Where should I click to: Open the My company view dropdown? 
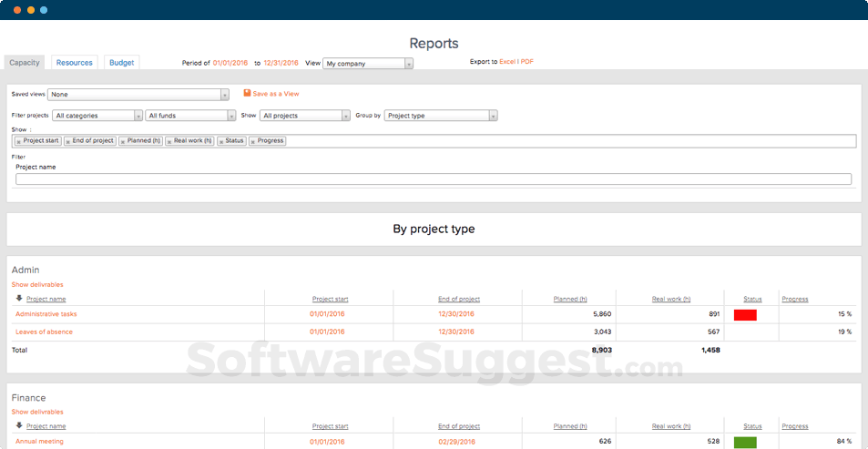pyautogui.click(x=368, y=64)
